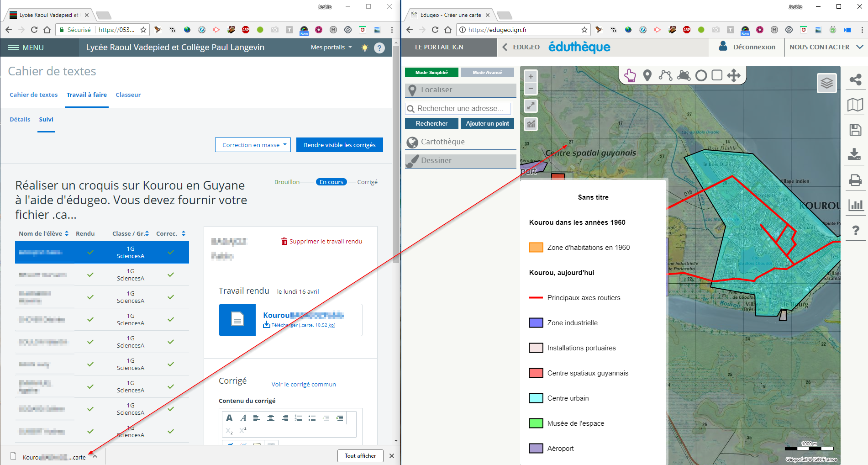Click Rendre visible les corrigés button

coord(339,145)
